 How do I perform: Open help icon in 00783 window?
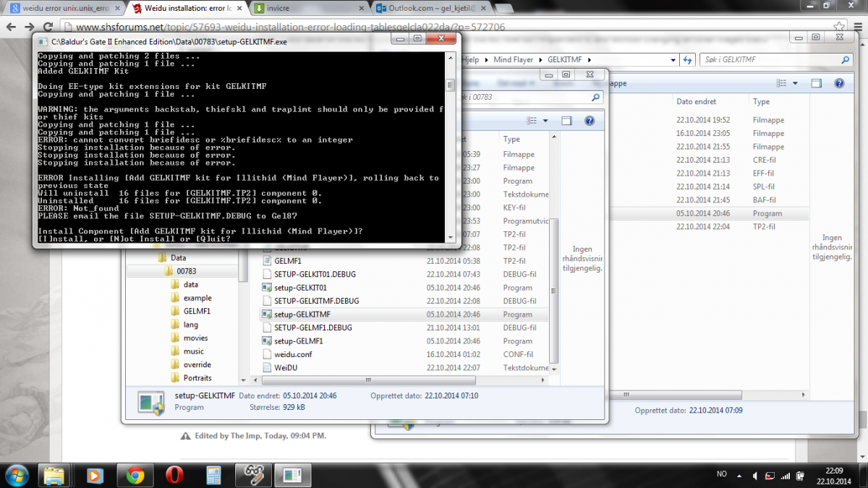coord(590,121)
